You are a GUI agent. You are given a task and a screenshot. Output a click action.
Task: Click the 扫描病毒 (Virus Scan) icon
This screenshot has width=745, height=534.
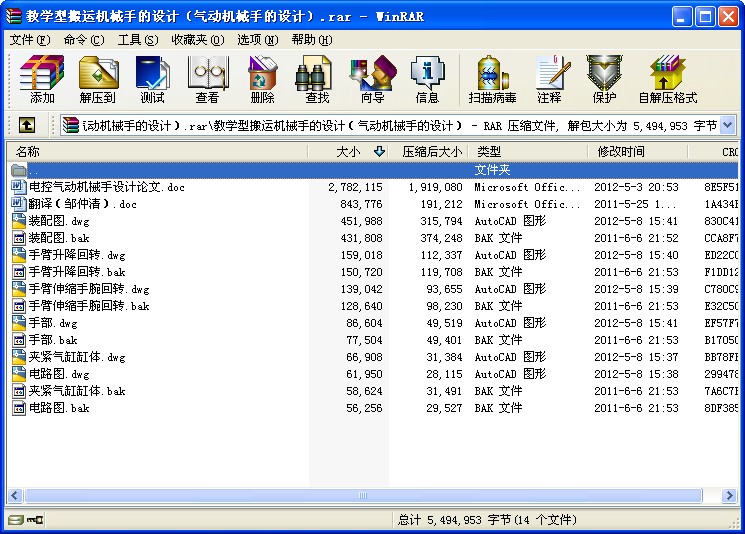(493, 79)
